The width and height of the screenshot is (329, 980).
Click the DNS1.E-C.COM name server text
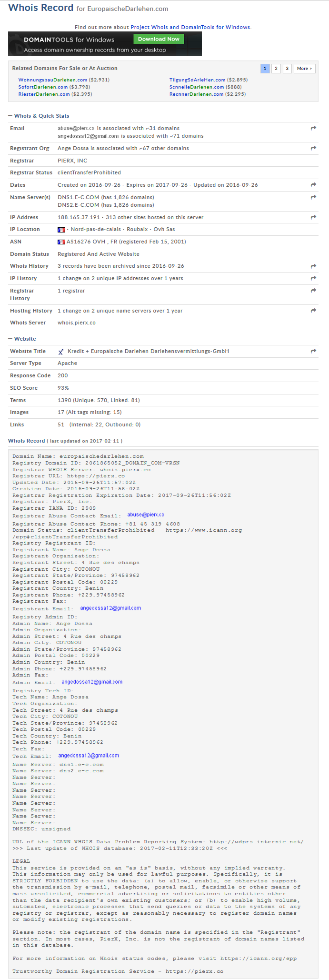(x=79, y=197)
